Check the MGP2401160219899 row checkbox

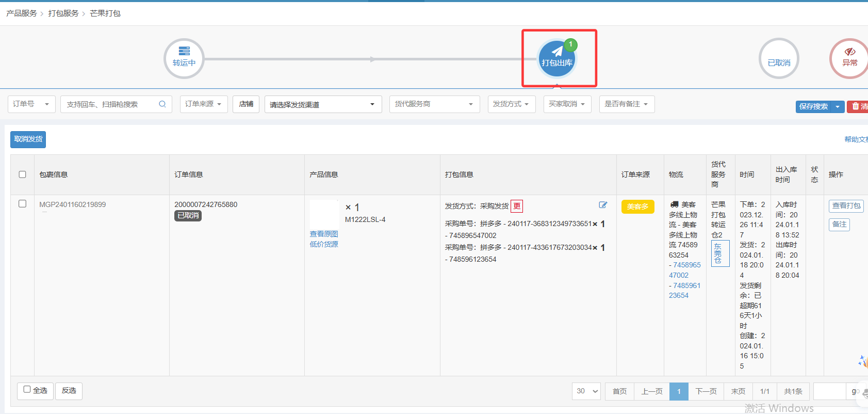tap(23, 204)
